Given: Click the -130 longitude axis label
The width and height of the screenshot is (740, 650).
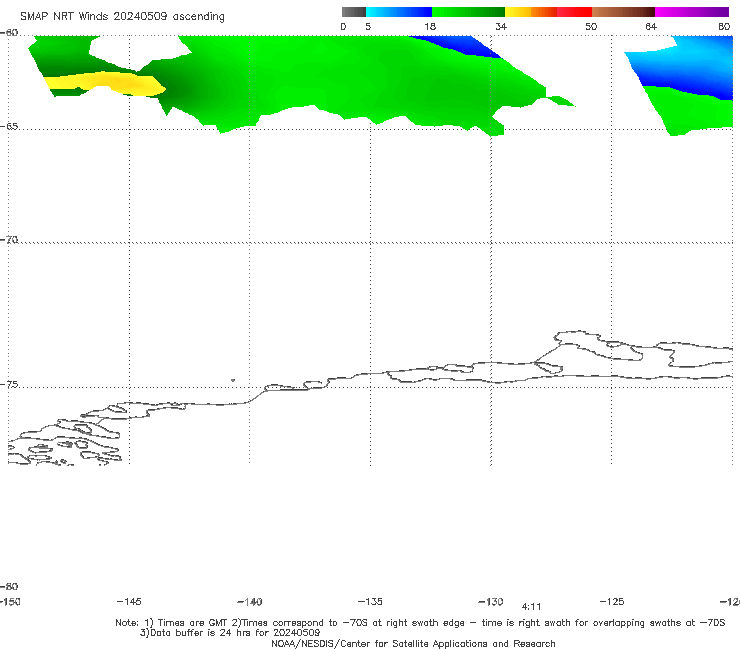Looking at the screenshot, I should click(491, 601).
